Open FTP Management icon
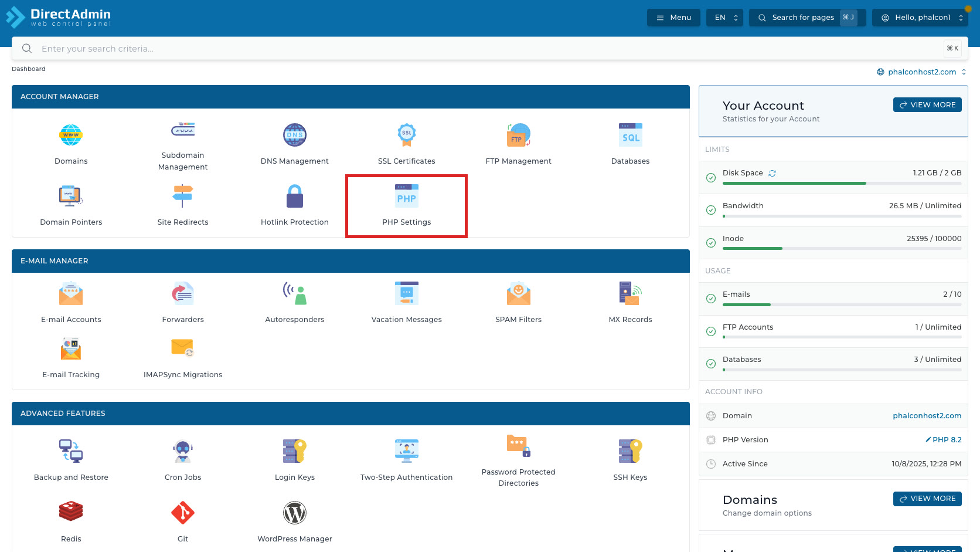Viewport: 980px width, 552px height. pyautogui.click(x=519, y=136)
